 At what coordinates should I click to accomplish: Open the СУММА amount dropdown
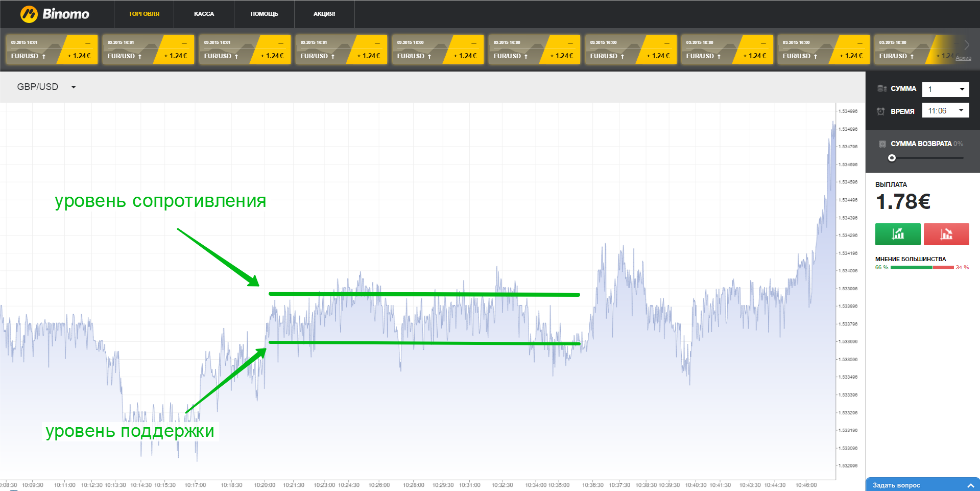click(x=945, y=89)
